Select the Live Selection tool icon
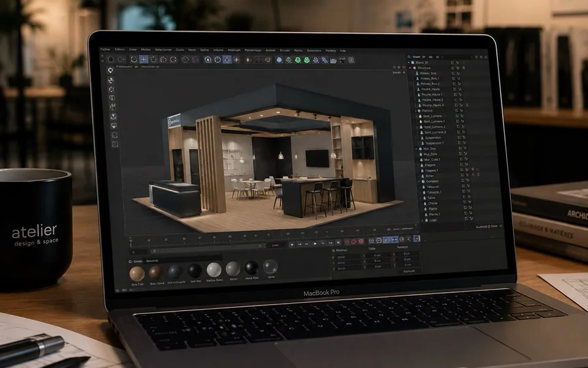The image size is (588, 368). tap(134, 59)
